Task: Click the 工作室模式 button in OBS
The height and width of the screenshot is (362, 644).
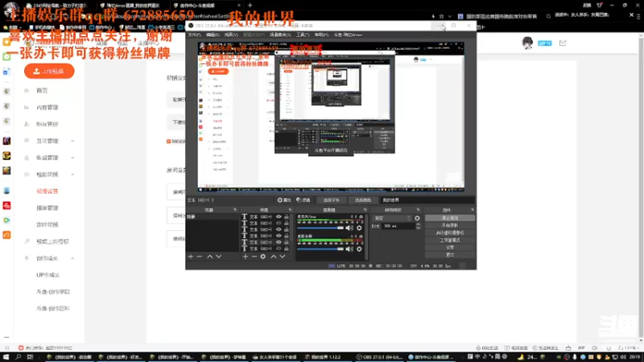Action: [x=450, y=240]
